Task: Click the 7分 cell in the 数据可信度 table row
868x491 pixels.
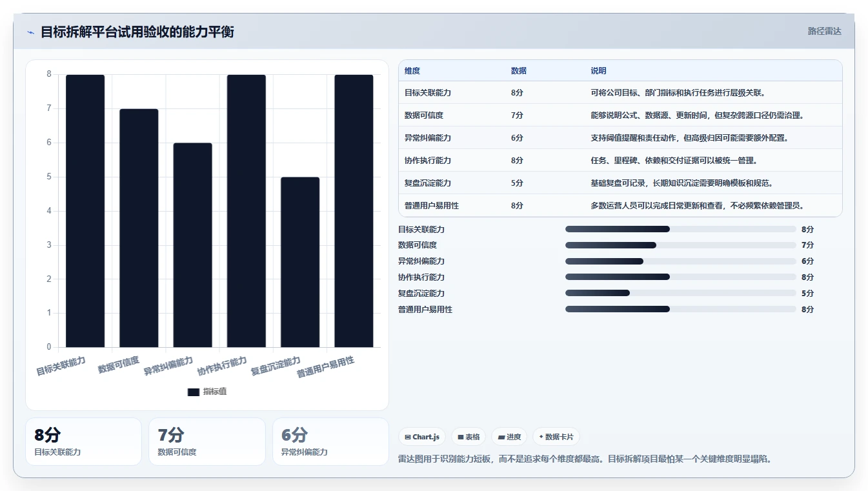Action: click(x=517, y=115)
